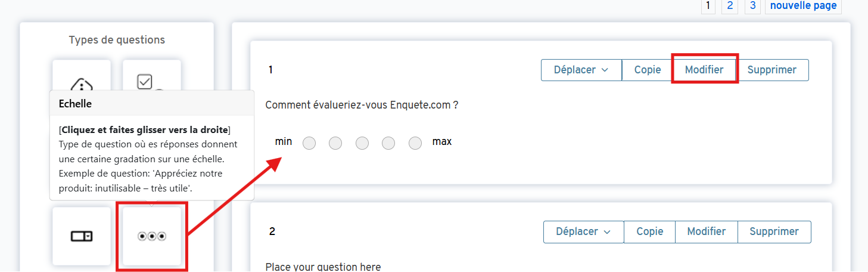Select the first scale radio button next to min
The height and width of the screenshot is (272, 868).
(x=309, y=143)
